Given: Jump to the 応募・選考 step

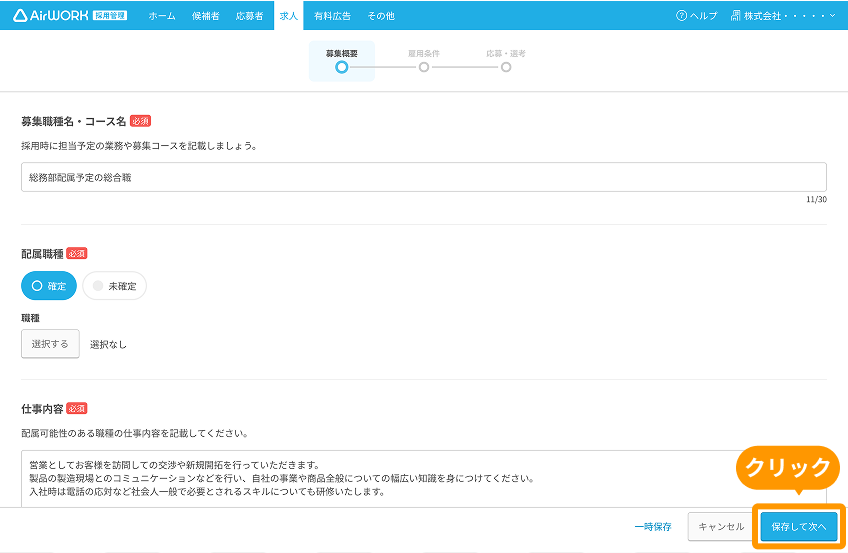Looking at the screenshot, I should (506, 61).
